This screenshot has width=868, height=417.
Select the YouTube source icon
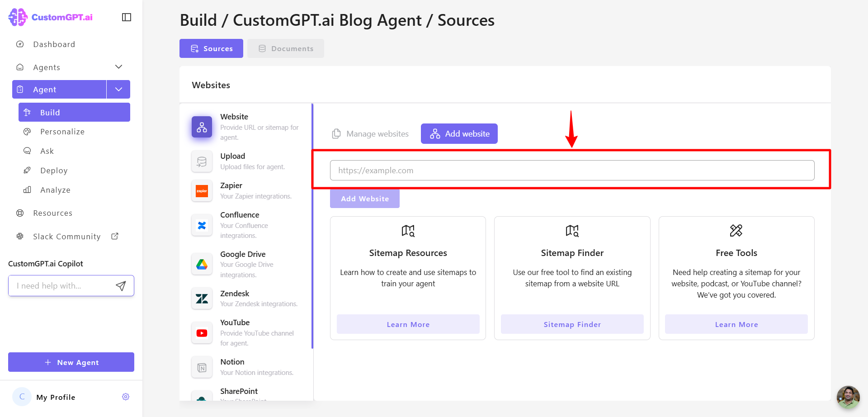202,333
